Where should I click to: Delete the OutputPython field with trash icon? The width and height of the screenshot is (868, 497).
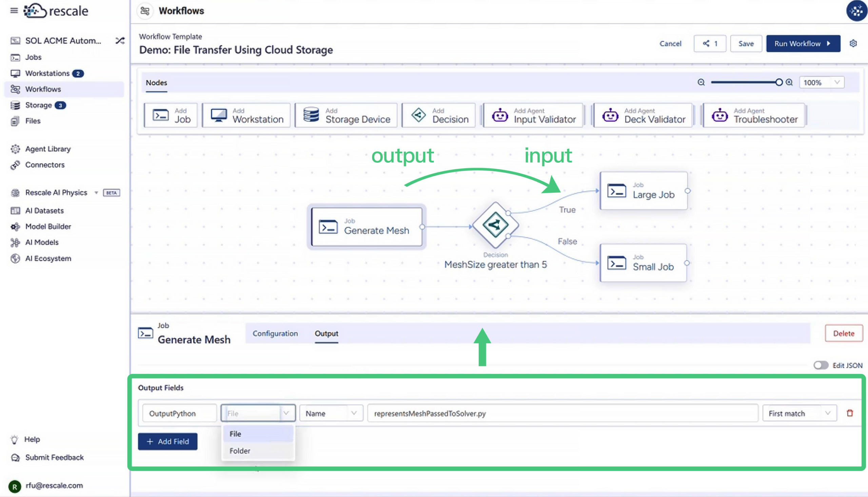850,413
